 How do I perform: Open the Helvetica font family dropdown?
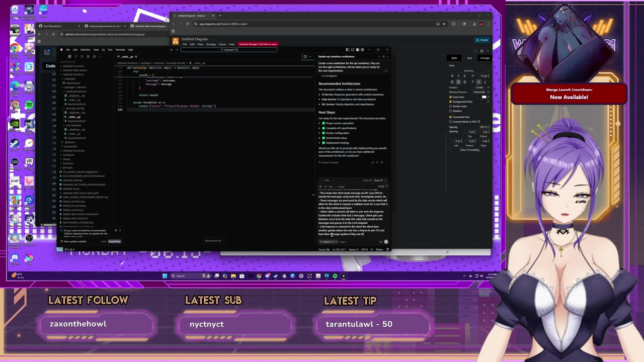click(x=470, y=71)
